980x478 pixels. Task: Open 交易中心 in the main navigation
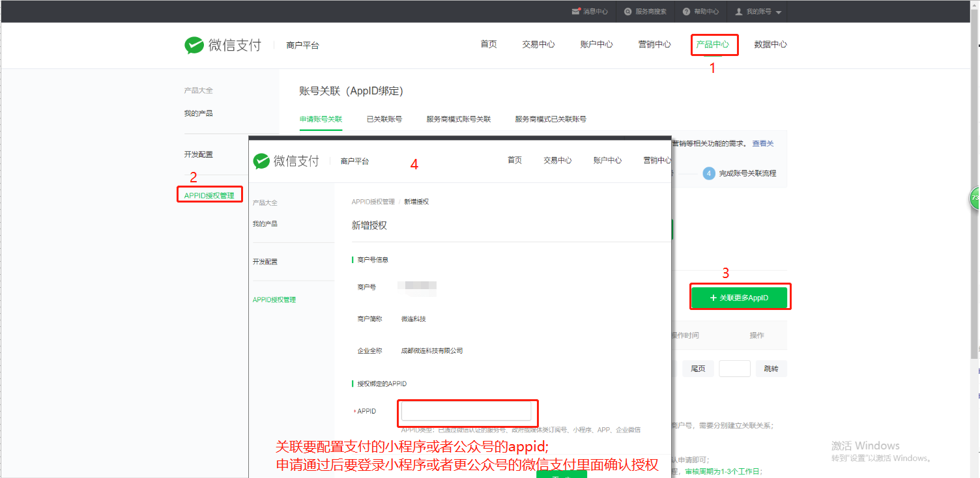click(x=538, y=44)
